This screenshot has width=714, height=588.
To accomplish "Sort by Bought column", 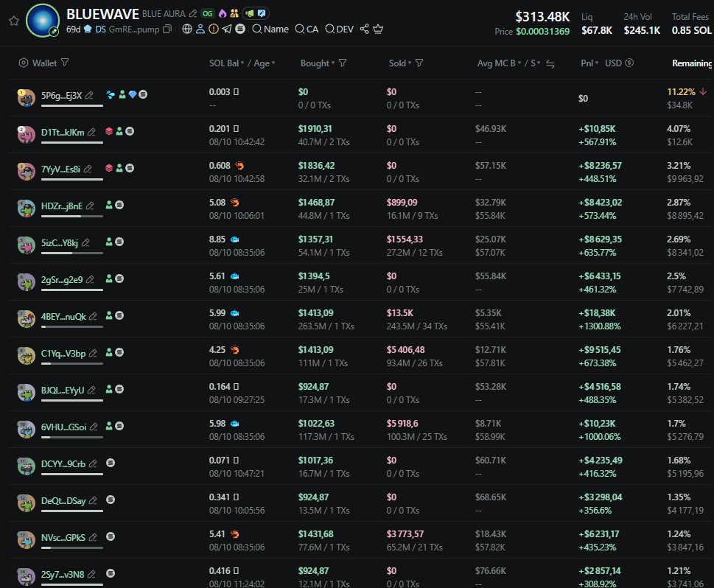I will (318, 63).
